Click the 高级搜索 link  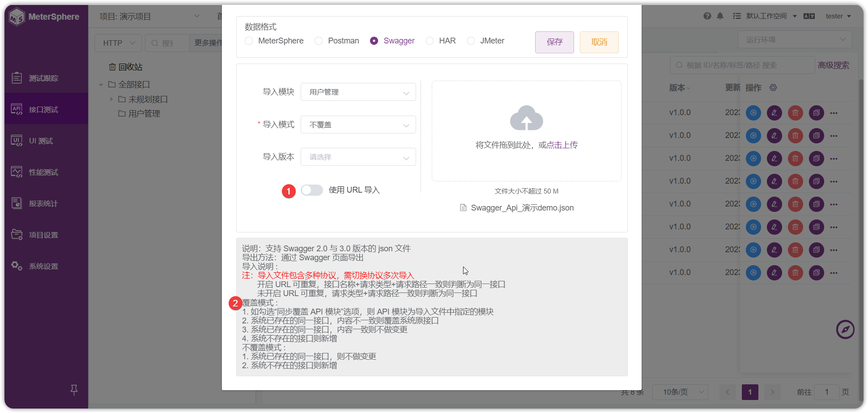(x=833, y=65)
